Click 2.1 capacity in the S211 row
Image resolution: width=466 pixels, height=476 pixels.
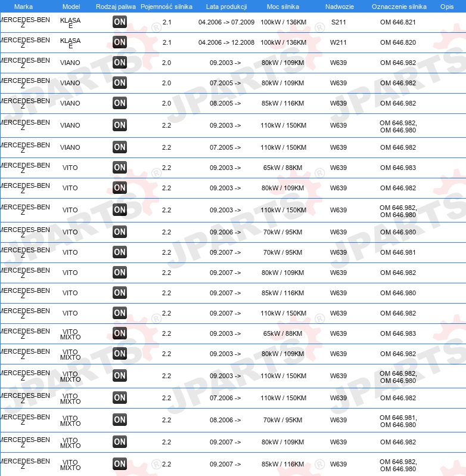tap(167, 22)
